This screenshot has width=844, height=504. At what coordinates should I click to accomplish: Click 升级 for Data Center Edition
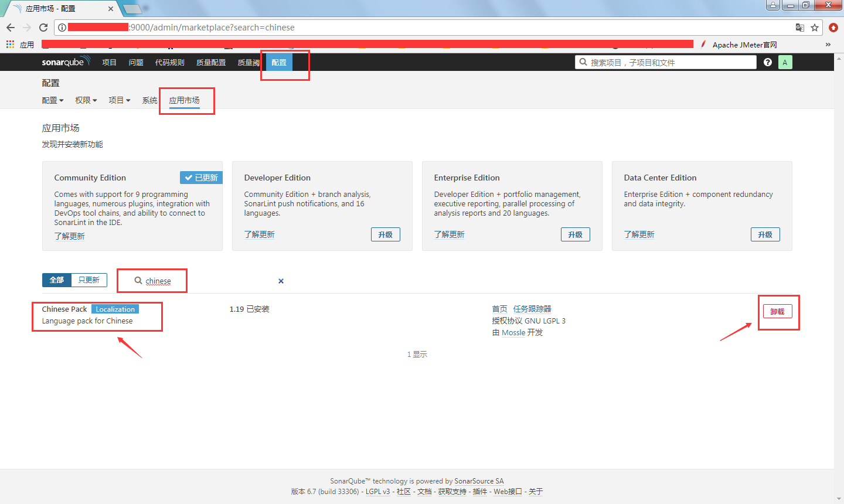coord(765,234)
